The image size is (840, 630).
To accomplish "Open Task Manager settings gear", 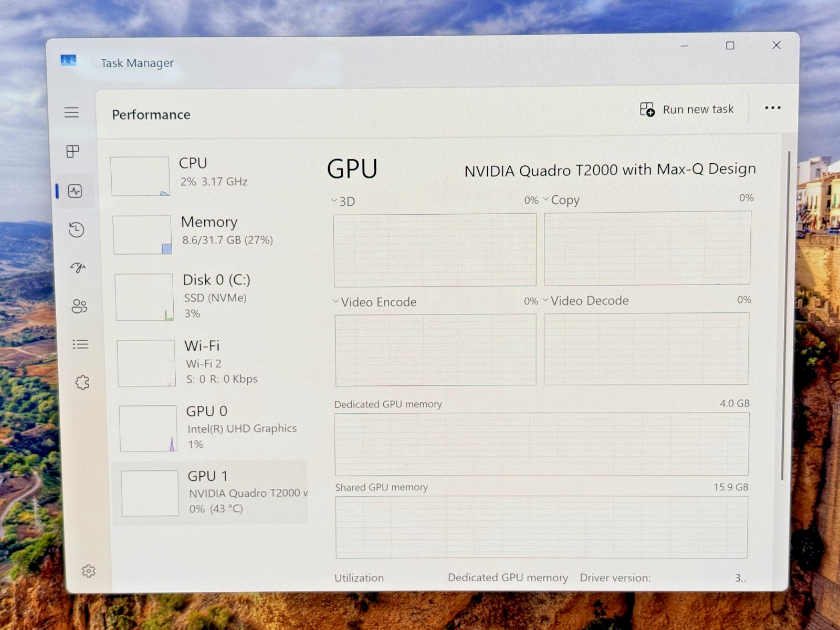I will (x=89, y=571).
